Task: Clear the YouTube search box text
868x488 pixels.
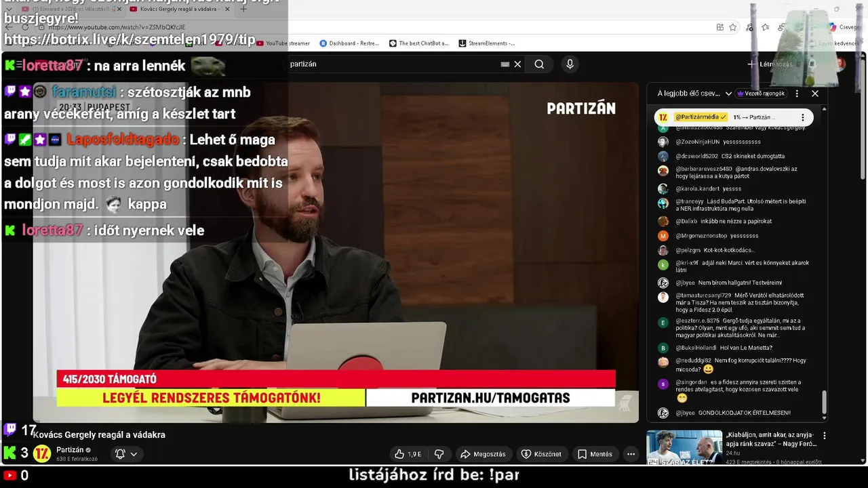Action: (x=517, y=64)
